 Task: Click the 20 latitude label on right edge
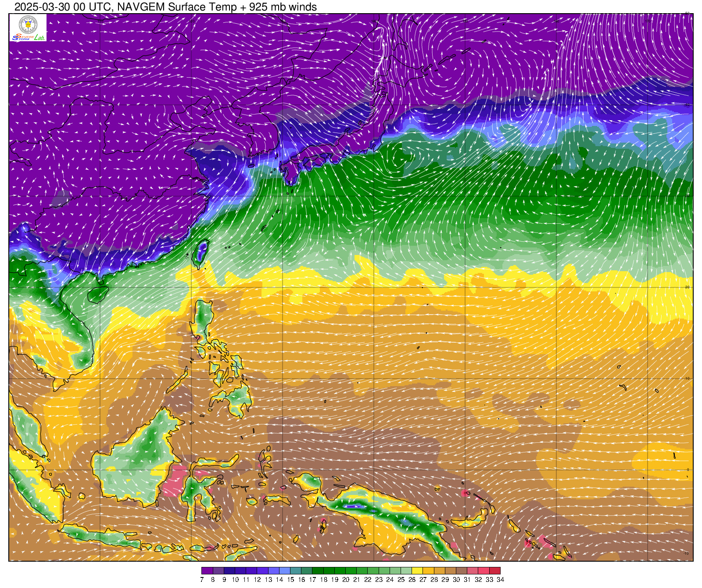[687, 287]
